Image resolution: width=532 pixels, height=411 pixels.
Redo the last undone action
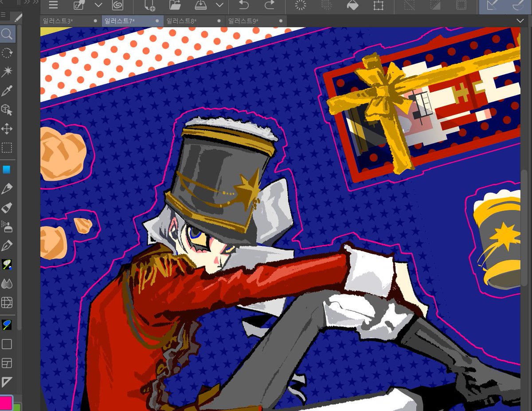(269, 5)
